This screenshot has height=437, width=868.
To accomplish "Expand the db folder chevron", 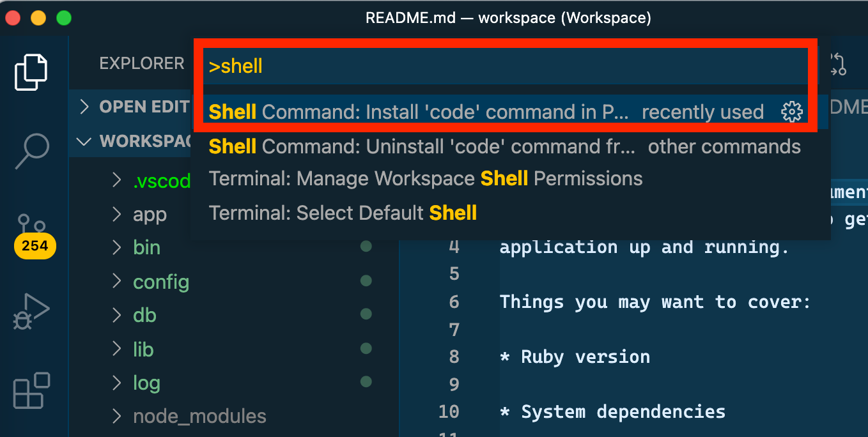I will [116, 315].
